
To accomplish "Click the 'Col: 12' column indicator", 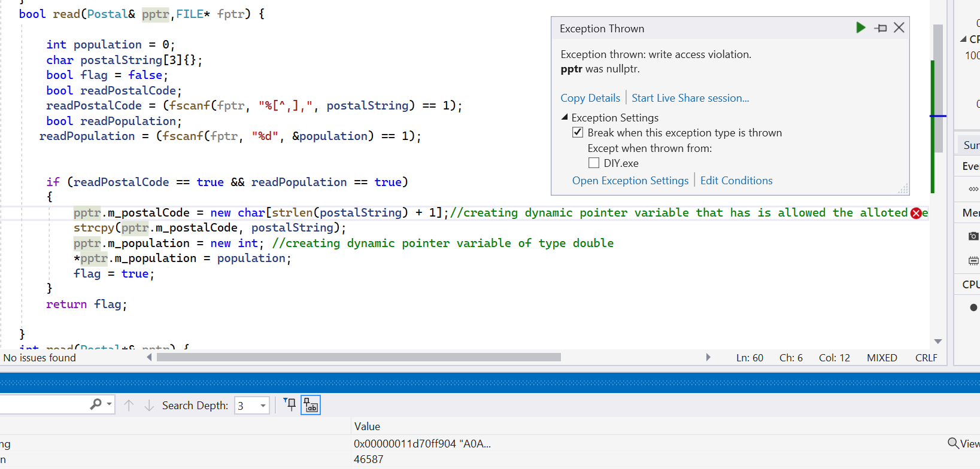I will point(835,358).
